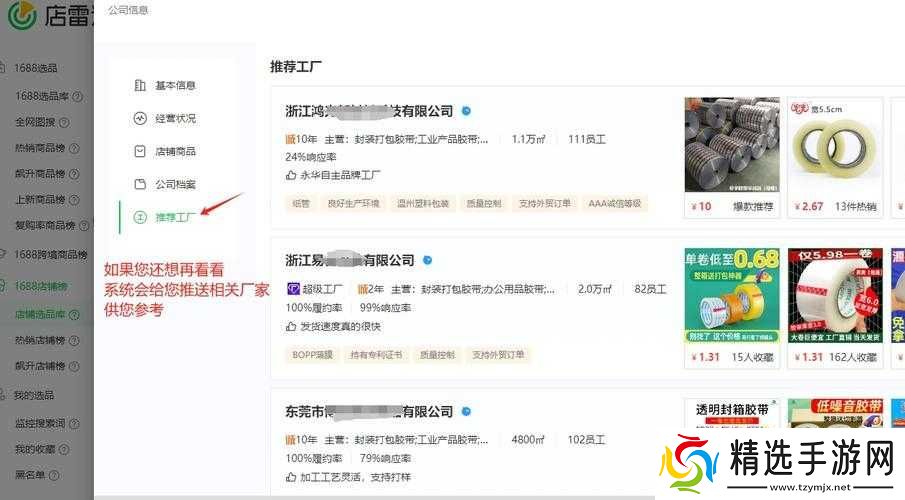Click verified badge beside 东莞市 company name
The image size is (905, 500).
[x=466, y=411]
